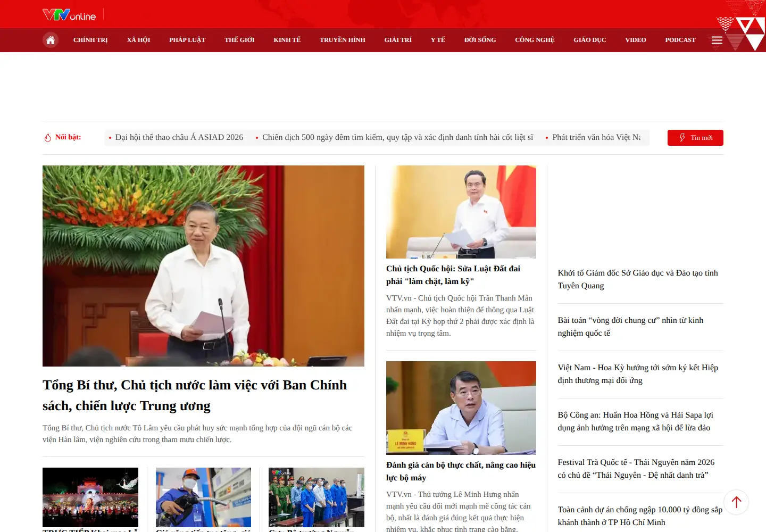766x532 pixels.
Task: Click the Nổi bật label
Action: coord(68,137)
